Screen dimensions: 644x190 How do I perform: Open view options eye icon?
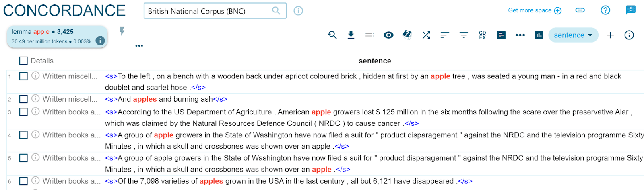[x=388, y=35]
